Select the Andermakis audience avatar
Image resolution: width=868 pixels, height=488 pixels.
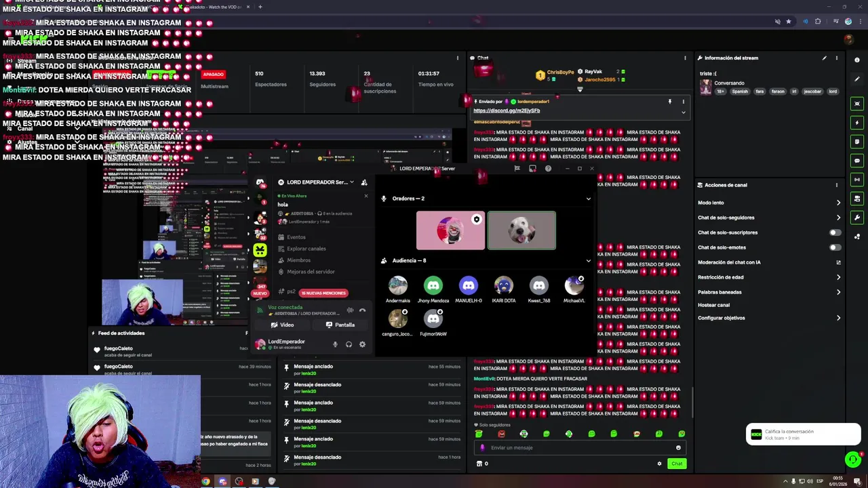coord(398,285)
